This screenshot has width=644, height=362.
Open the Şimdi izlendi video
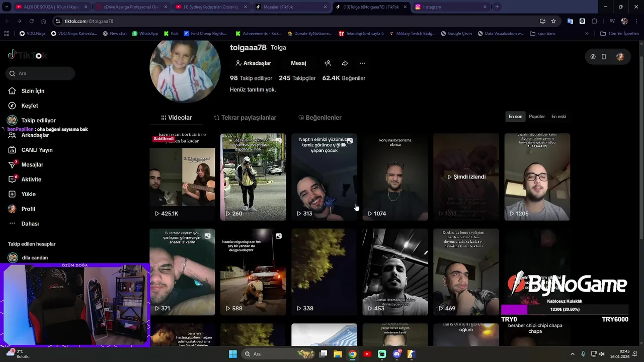coord(466,177)
